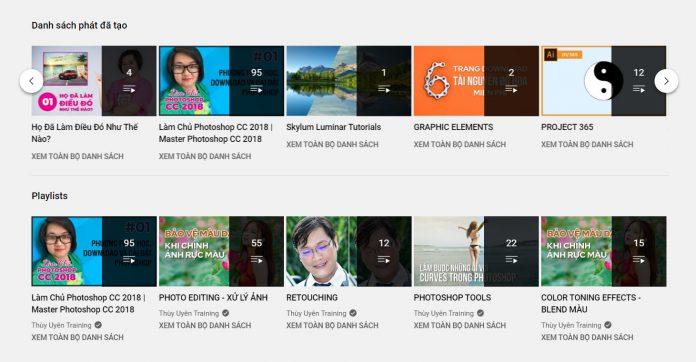Viewport: 696px width, 362px height.
Task: Click the video count 12 on PROJECT 365
Action: [639, 73]
